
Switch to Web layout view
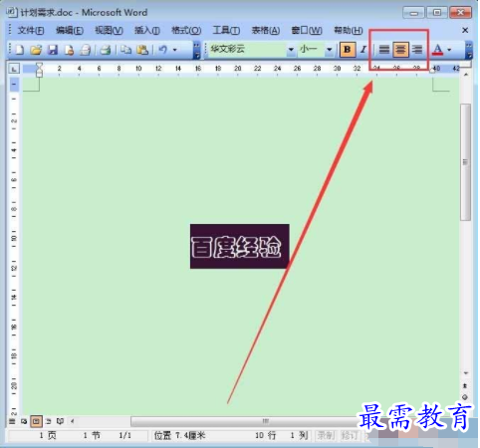pyautogui.click(x=24, y=421)
